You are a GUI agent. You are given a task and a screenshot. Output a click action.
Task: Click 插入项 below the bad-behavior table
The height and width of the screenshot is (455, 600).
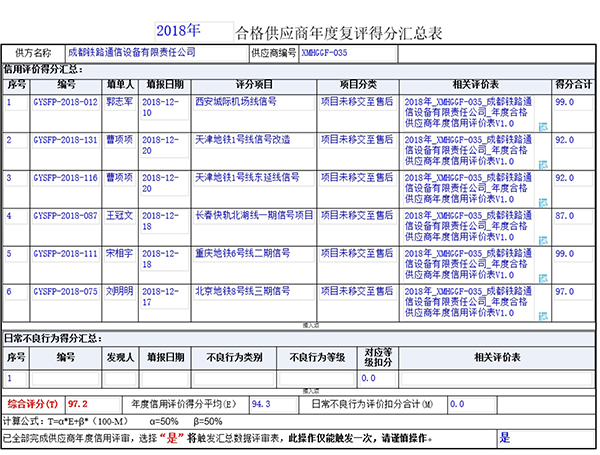[311, 391]
